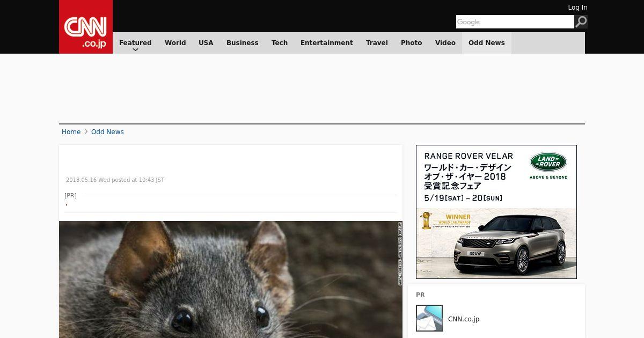
Task: Open the World section
Action: pyautogui.click(x=175, y=43)
